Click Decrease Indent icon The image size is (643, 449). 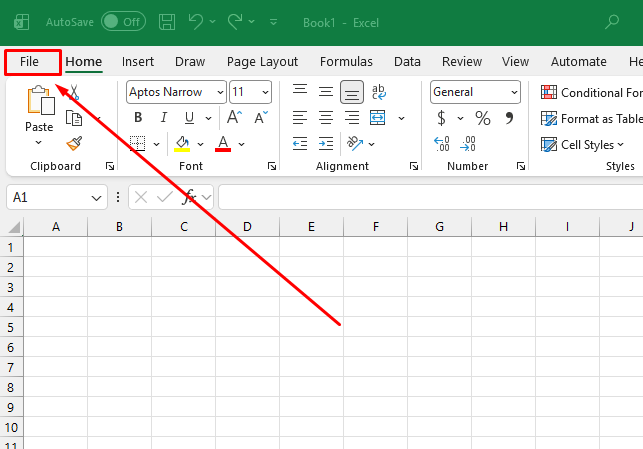(x=300, y=144)
